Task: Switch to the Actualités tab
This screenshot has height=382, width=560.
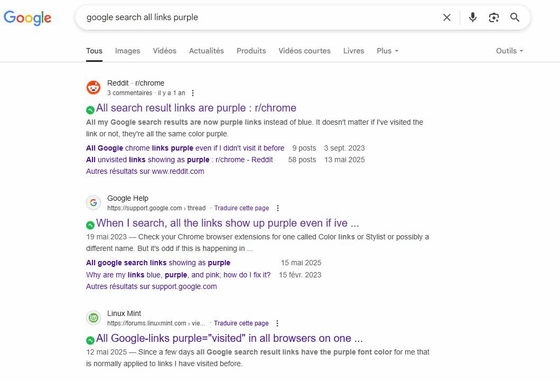Action: (x=206, y=51)
